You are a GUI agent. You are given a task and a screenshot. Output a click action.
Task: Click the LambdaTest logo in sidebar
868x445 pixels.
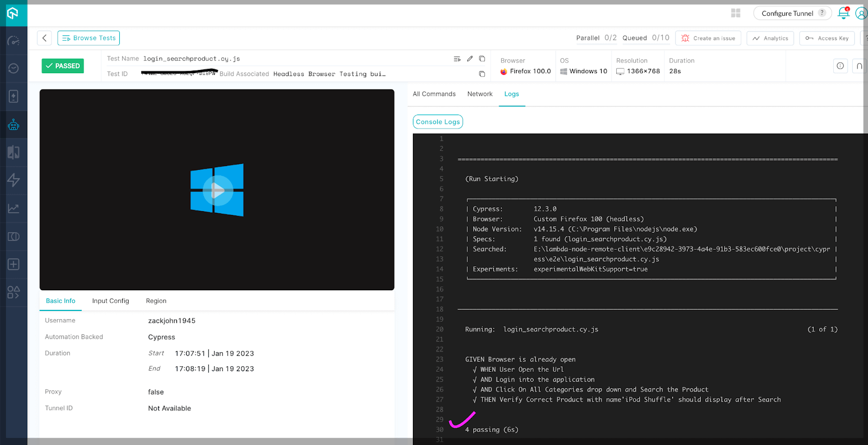point(13,13)
